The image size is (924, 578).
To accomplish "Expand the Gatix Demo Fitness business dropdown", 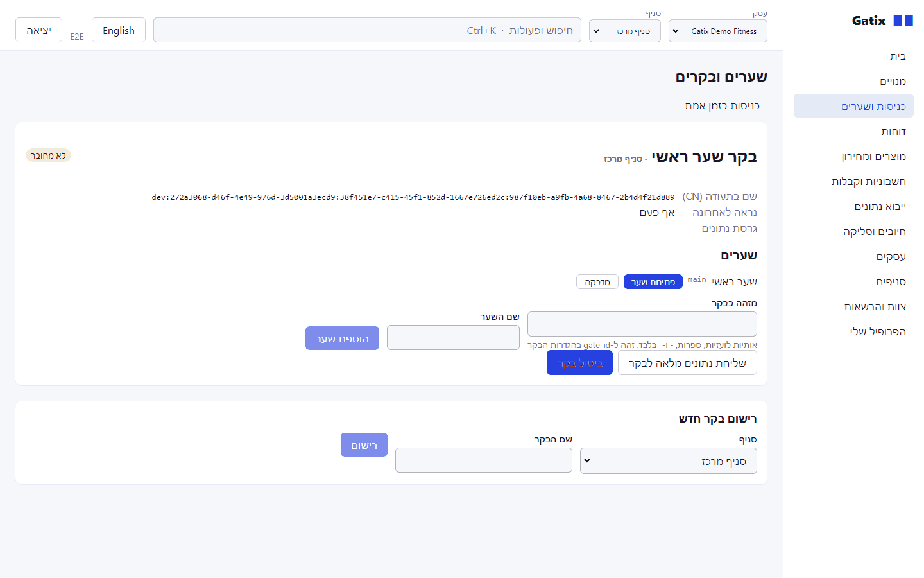I will pos(718,31).
